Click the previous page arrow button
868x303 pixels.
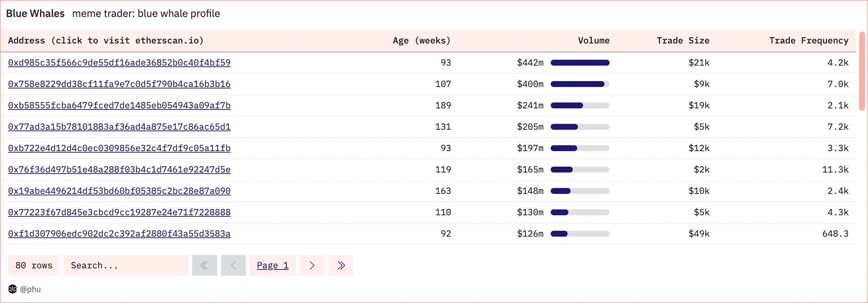pyautogui.click(x=233, y=265)
